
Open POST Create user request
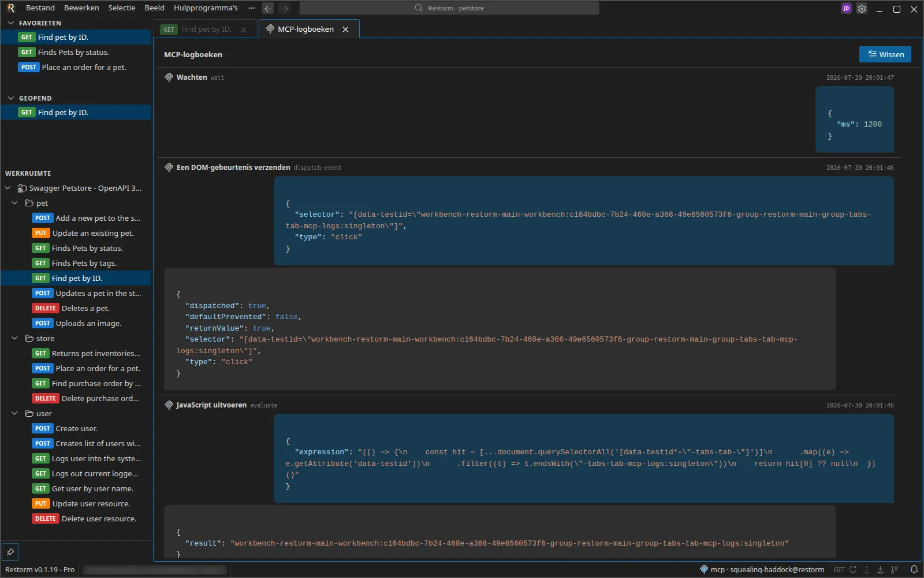[76, 428]
